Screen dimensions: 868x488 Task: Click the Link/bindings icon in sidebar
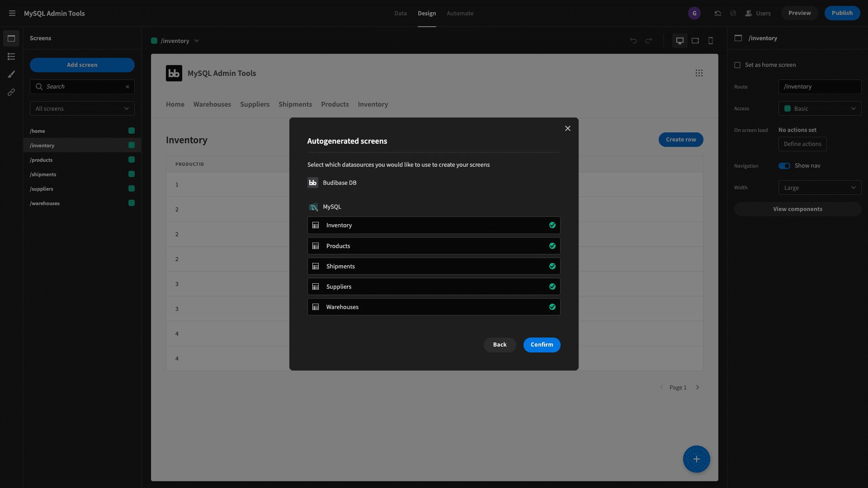tap(11, 92)
